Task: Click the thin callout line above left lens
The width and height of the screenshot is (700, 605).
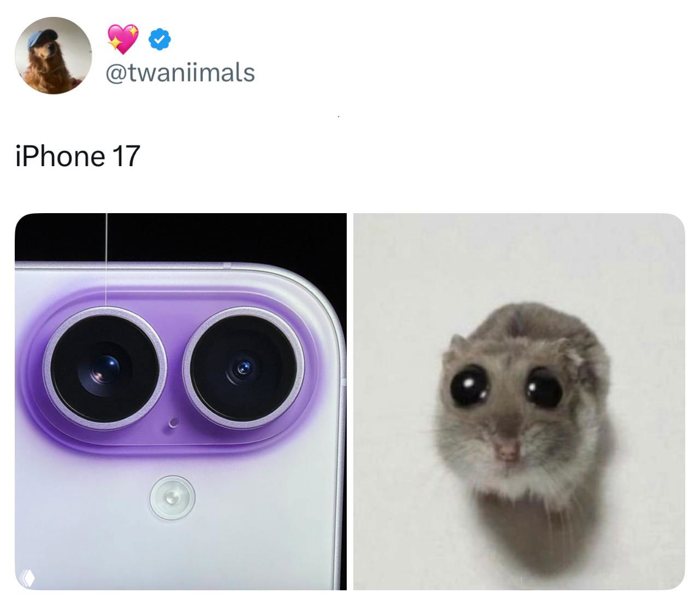Action: [106, 260]
